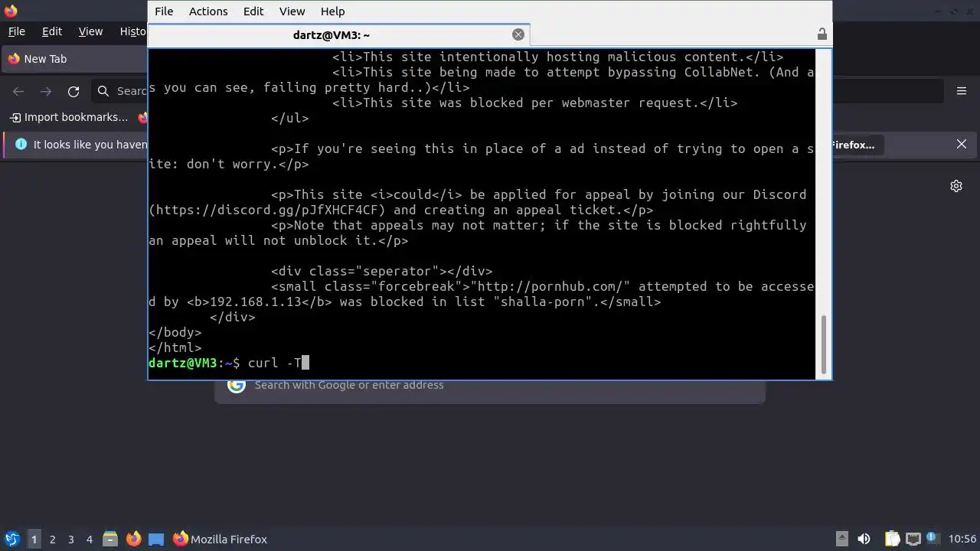Select Mozilla Firefox taskbar window button
Image resolution: width=980 pixels, height=551 pixels.
point(220,539)
